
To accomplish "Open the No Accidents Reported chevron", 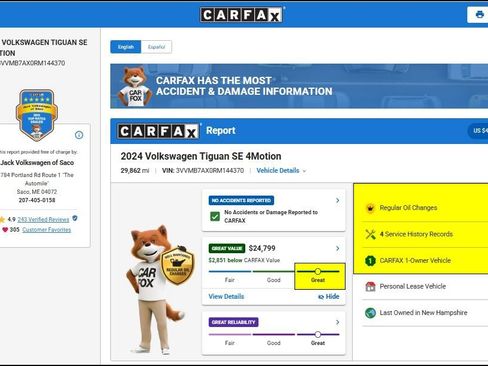I will pyautogui.click(x=337, y=200).
